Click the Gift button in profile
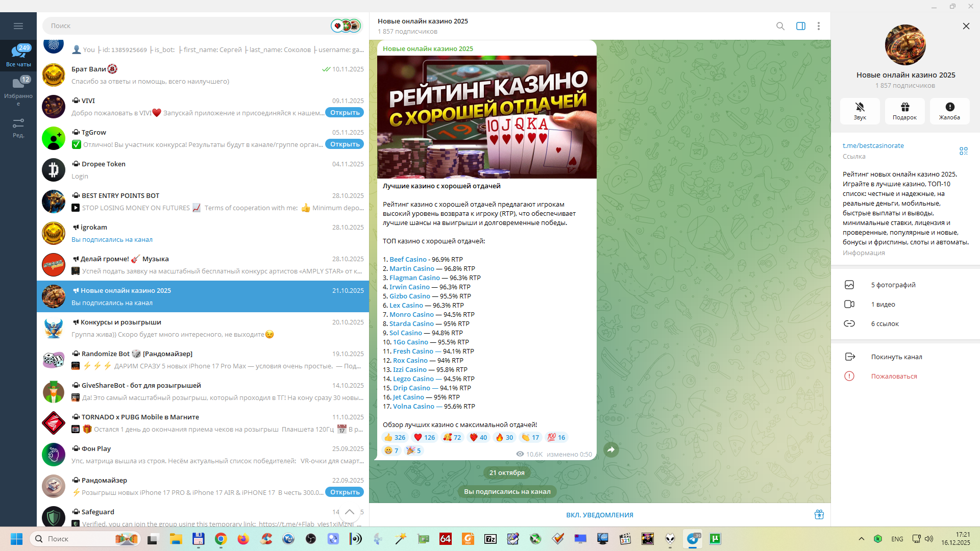 [904, 111]
